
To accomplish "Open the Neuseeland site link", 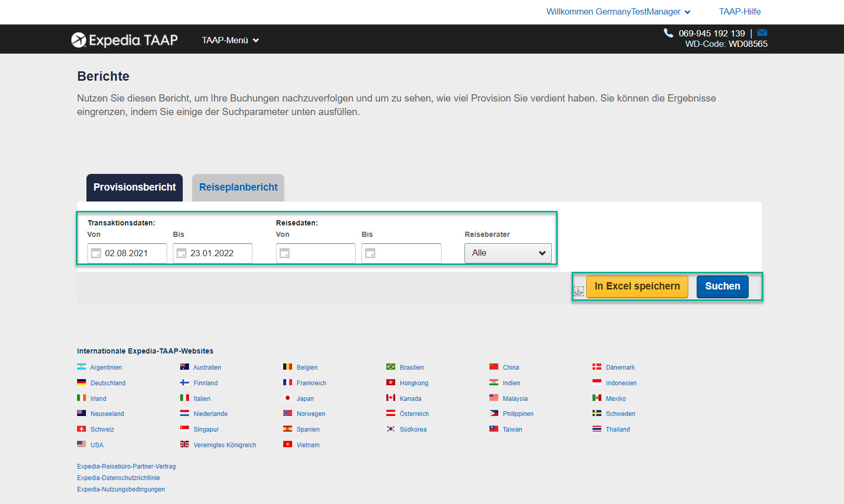I will click(107, 414).
